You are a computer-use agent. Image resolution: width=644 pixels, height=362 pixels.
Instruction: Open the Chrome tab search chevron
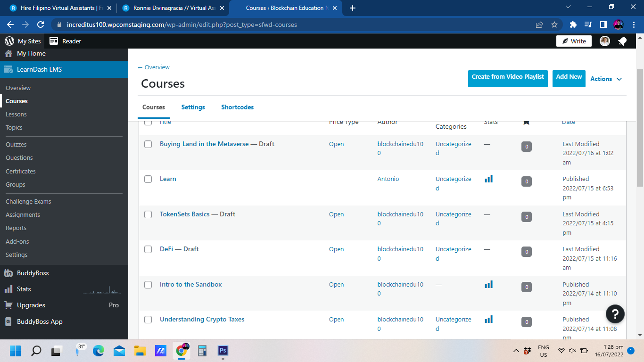tap(568, 7)
